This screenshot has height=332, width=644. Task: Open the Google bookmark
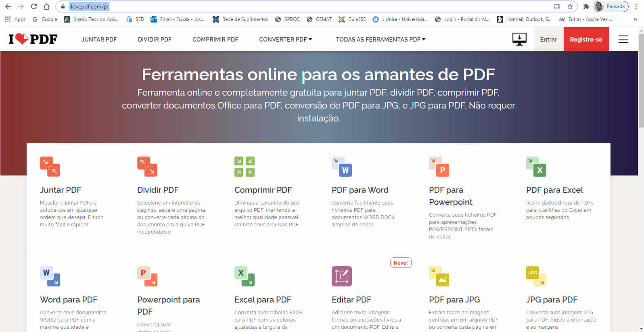[x=45, y=19]
